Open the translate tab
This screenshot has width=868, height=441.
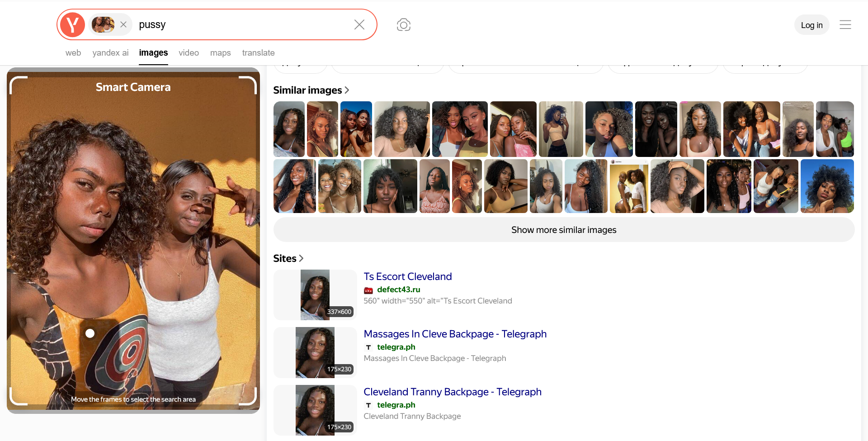(x=259, y=53)
